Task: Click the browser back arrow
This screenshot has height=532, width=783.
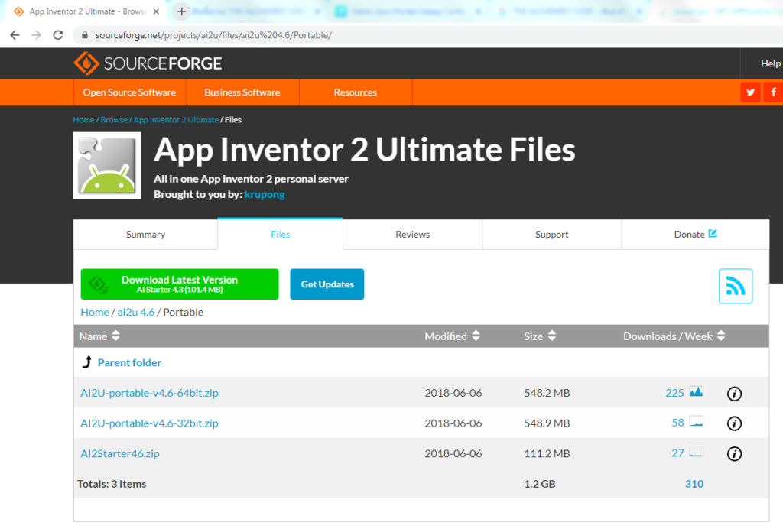Action: (15, 35)
